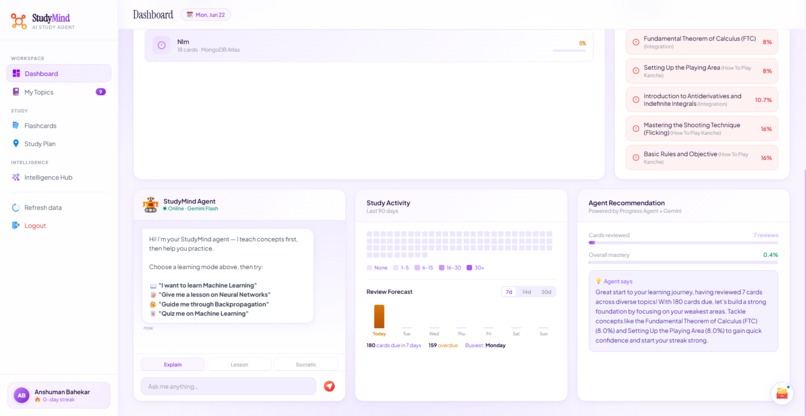Click the Dashboard grid icon

[x=16, y=74]
